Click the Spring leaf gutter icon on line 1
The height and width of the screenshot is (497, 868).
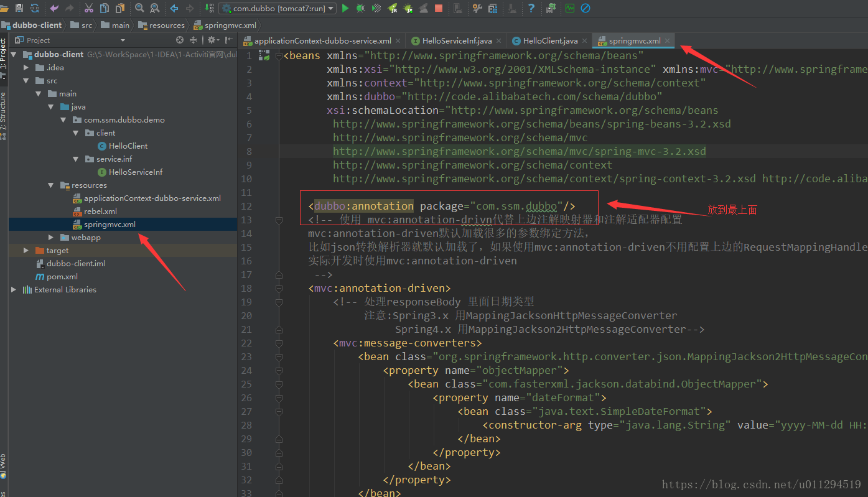(x=264, y=56)
